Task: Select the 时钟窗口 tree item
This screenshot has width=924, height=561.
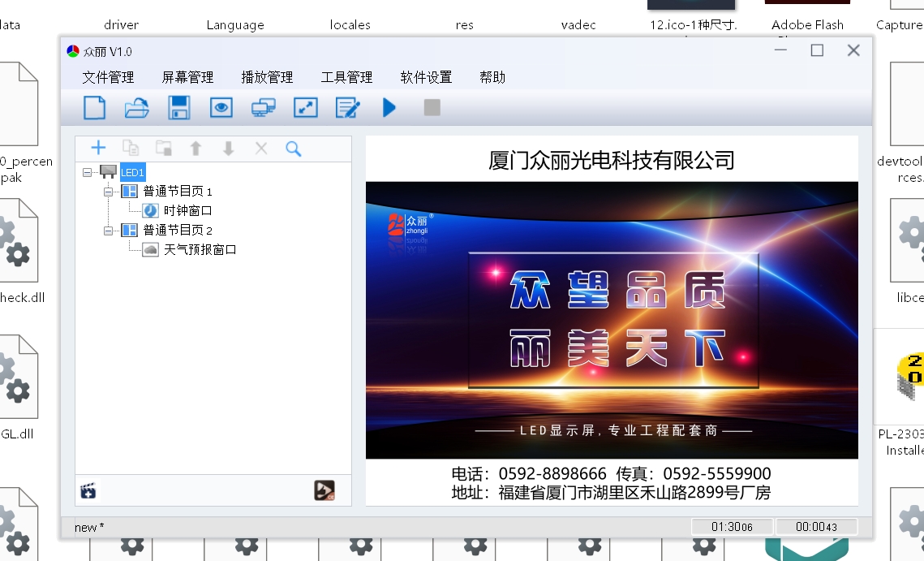Action: 188,210
